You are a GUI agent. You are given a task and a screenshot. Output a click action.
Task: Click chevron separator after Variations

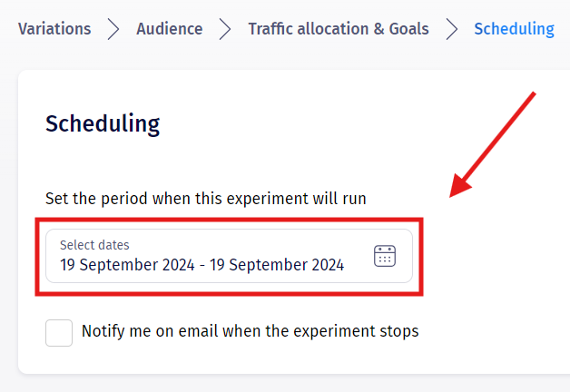tap(113, 29)
